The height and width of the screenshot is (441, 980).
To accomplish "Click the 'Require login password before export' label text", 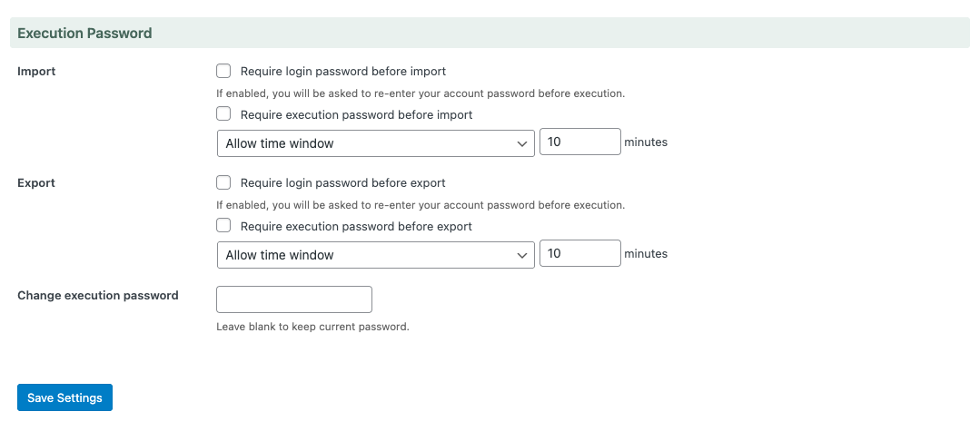I will coord(343,182).
